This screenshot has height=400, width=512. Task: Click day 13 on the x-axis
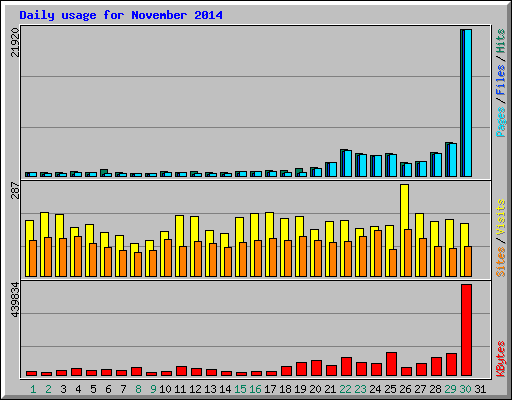(x=210, y=389)
